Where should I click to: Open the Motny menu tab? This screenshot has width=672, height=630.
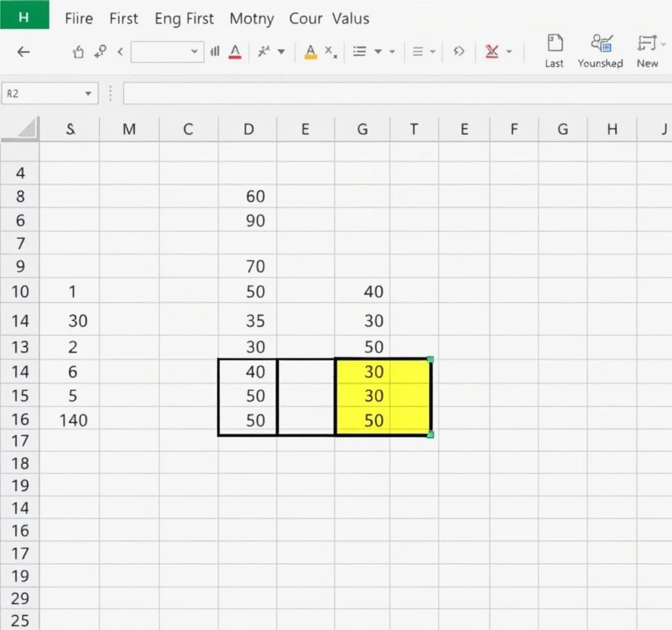251,18
